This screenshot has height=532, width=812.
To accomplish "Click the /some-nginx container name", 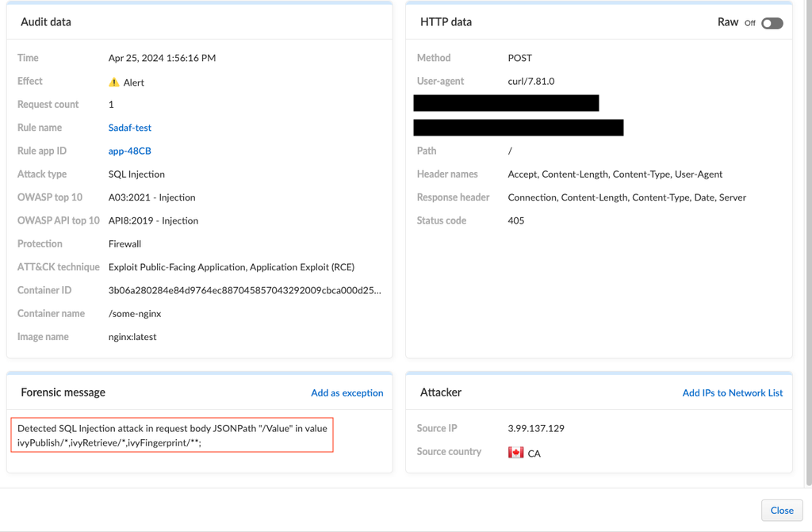I will tap(135, 313).
